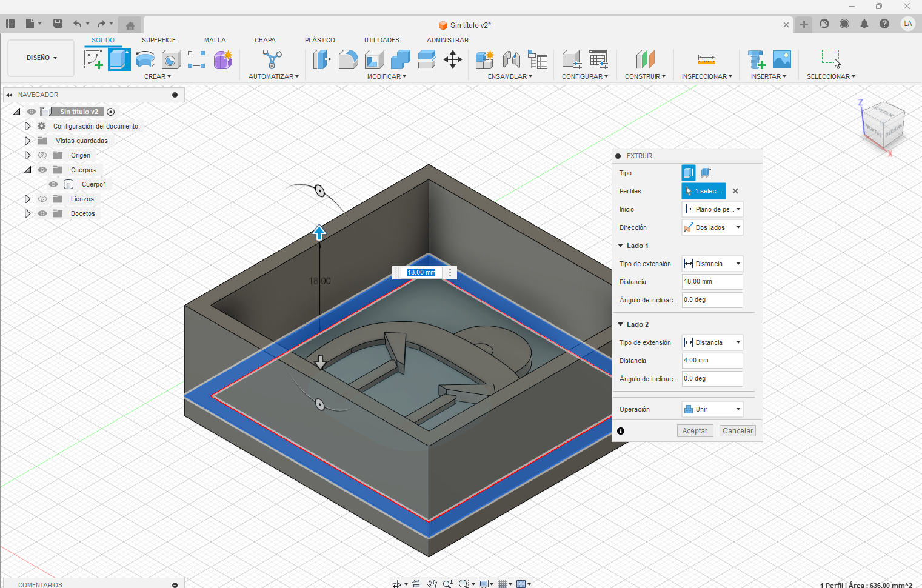
Task: Select the Move/Copy arrows icon
Action: coord(453,59)
